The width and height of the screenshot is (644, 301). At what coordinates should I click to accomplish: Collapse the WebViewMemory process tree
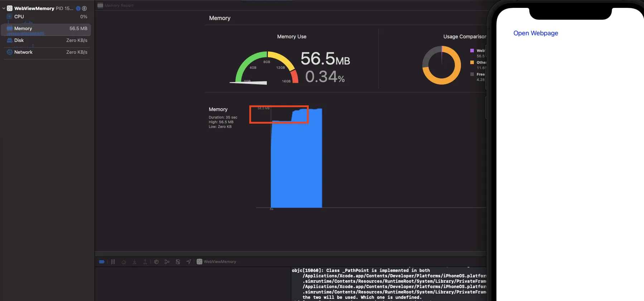pyautogui.click(x=4, y=8)
